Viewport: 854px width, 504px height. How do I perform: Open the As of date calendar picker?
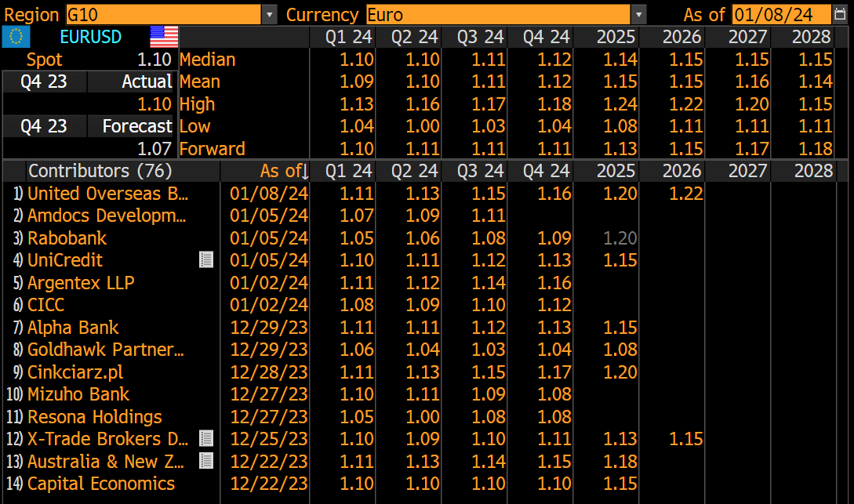pyautogui.click(x=839, y=15)
